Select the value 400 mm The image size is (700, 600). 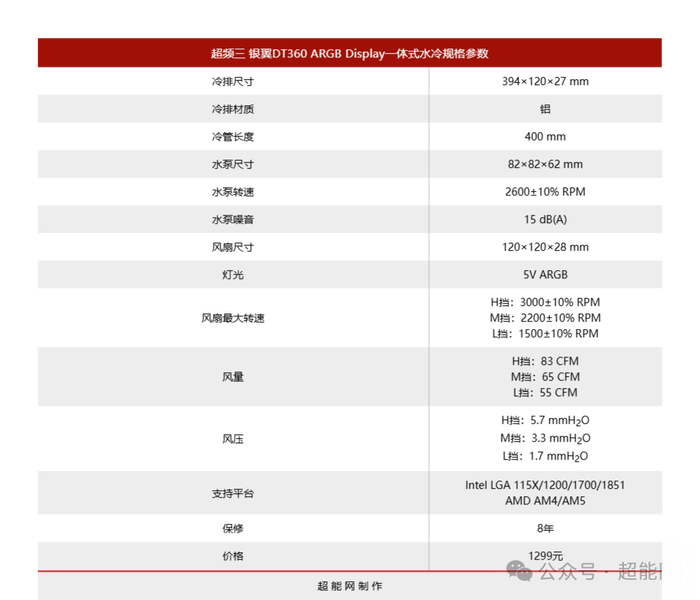point(545,137)
